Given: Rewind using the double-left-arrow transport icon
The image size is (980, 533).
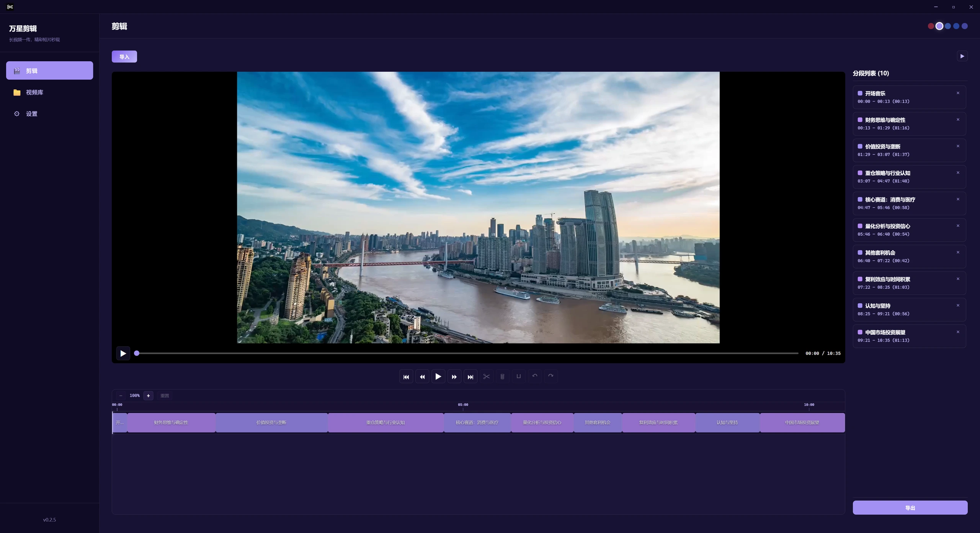Looking at the screenshot, I should pyautogui.click(x=422, y=377).
